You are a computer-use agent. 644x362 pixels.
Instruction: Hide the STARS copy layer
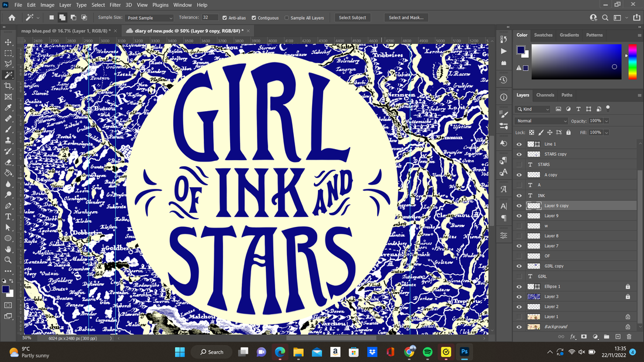[x=519, y=154]
